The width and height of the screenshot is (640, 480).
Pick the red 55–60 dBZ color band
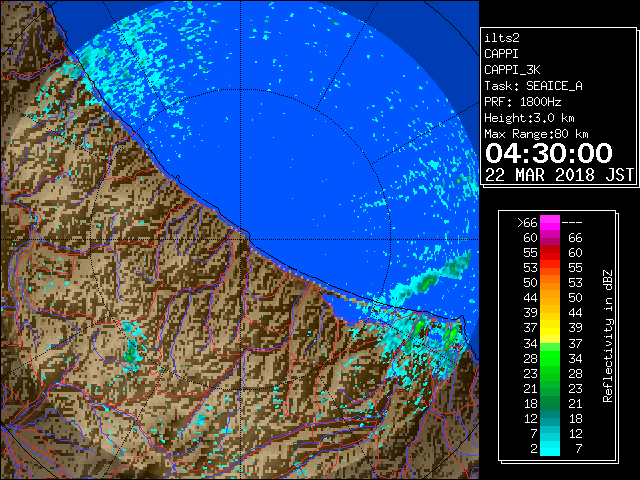coord(550,253)
